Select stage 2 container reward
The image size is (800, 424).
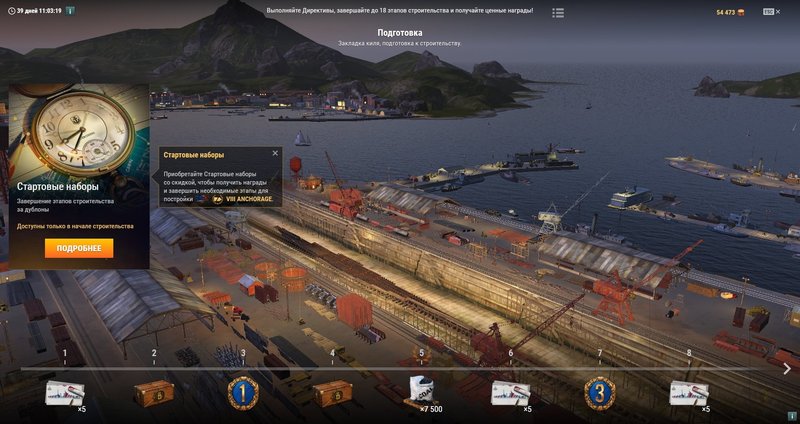click(x=154, y=393)
